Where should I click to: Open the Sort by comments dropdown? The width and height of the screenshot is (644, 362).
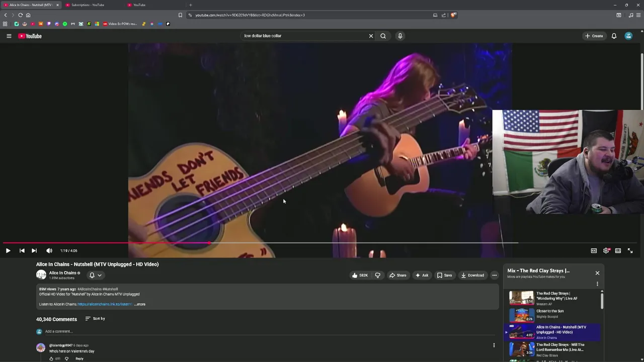(x=95, y=318)
